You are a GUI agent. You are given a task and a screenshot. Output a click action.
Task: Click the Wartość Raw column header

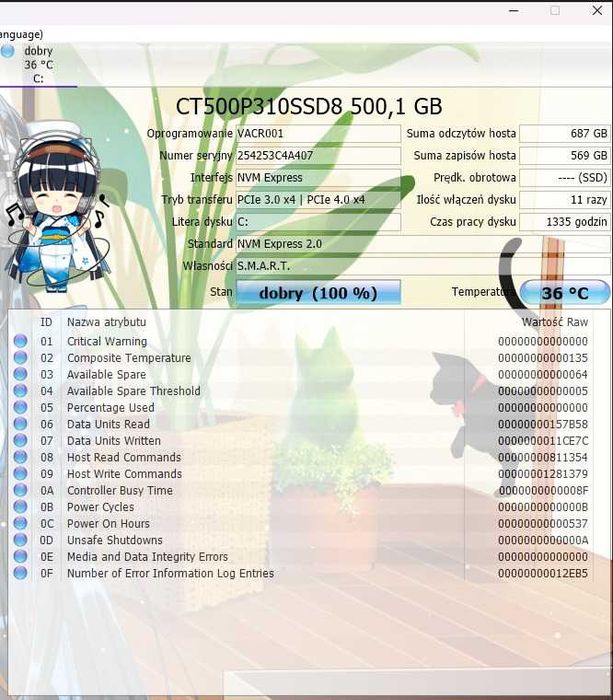(x=555, y=322)
